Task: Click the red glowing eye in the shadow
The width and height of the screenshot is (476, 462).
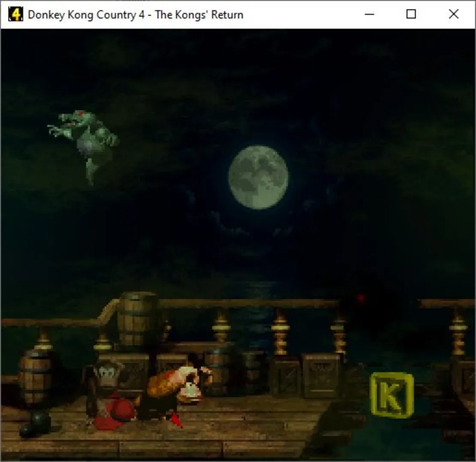Action: (361, 298)
